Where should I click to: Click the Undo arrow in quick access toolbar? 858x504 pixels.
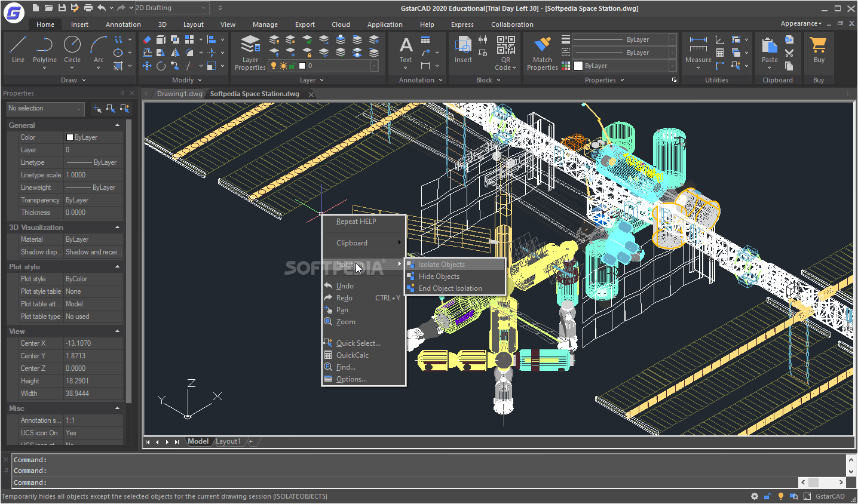[x=102, y=8]
